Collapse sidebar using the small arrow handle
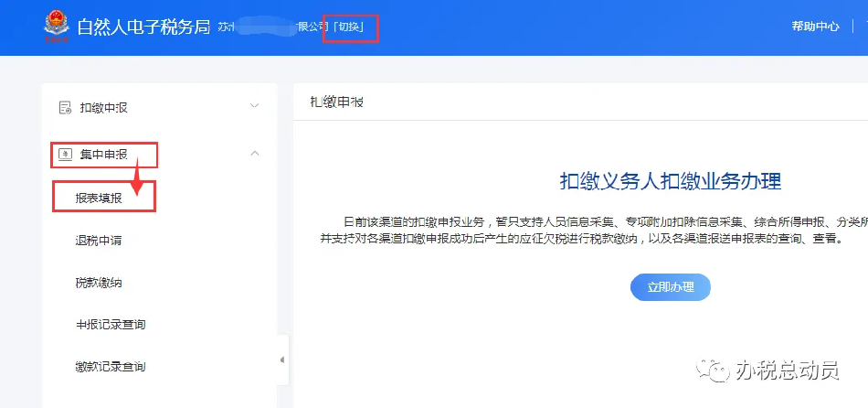 tap(282, 360)
